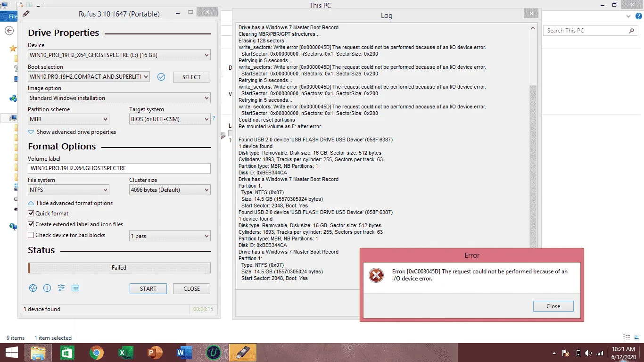The height and width of the screenshot is (362, 644).
Task: Click the '9 items' status bar text
Action: 16,337
